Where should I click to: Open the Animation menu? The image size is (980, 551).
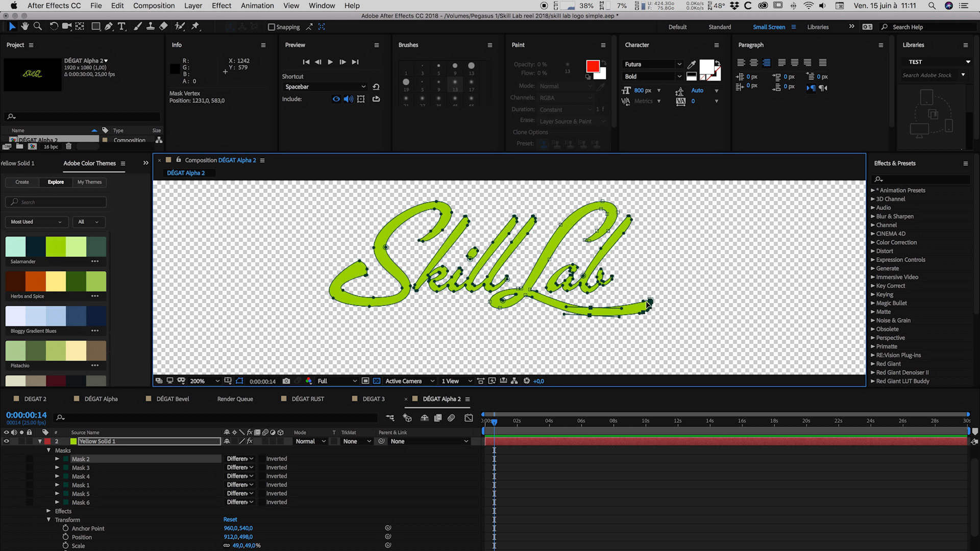(x=257, y=6)
